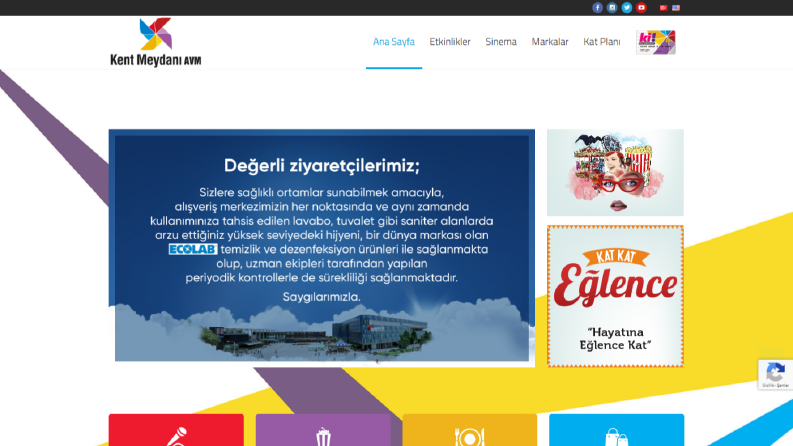Click the collage face artwork banner
This screenshot has height=446, width=793.
click(615, 172)
